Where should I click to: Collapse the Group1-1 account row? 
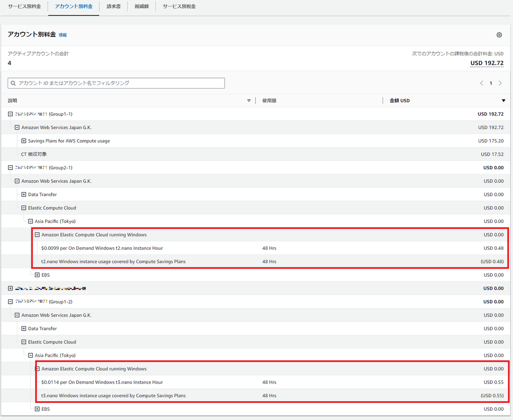coord(10,114)
